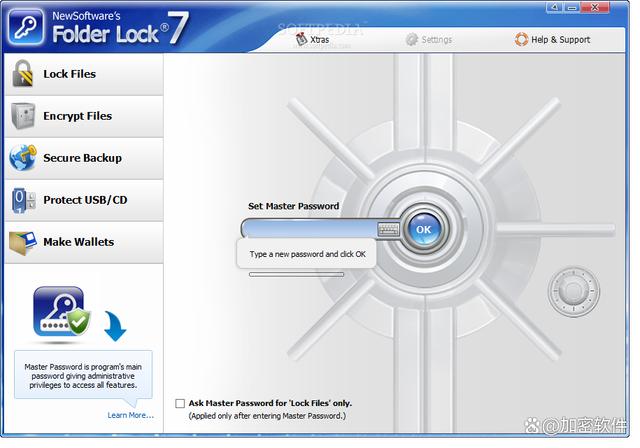Click the Folder Lock key logo icon
This screenshot has width=640, height=448.
(26, 27)
